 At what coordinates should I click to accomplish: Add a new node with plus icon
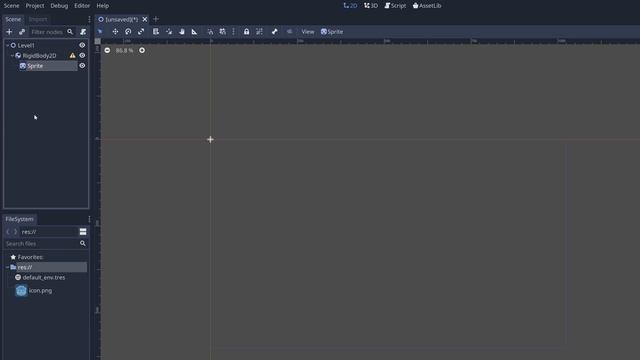[9, 32]
